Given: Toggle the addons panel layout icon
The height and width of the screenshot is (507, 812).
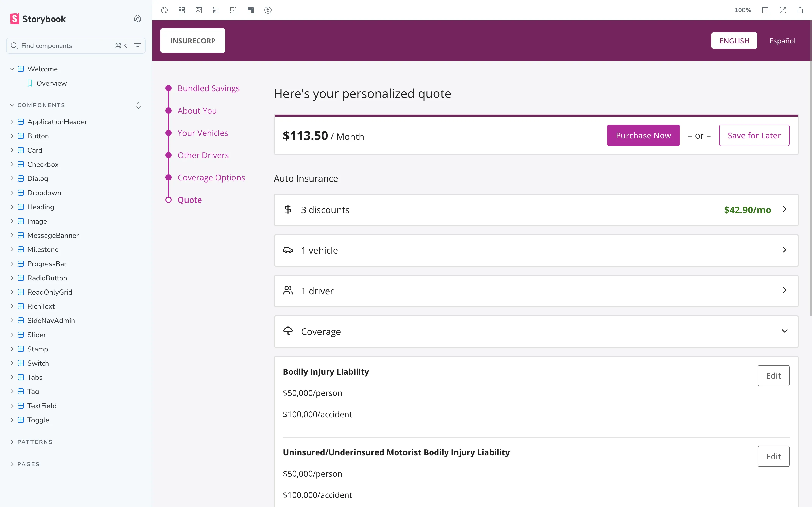Looking at the screenshot, I should [x=765, y=10].
